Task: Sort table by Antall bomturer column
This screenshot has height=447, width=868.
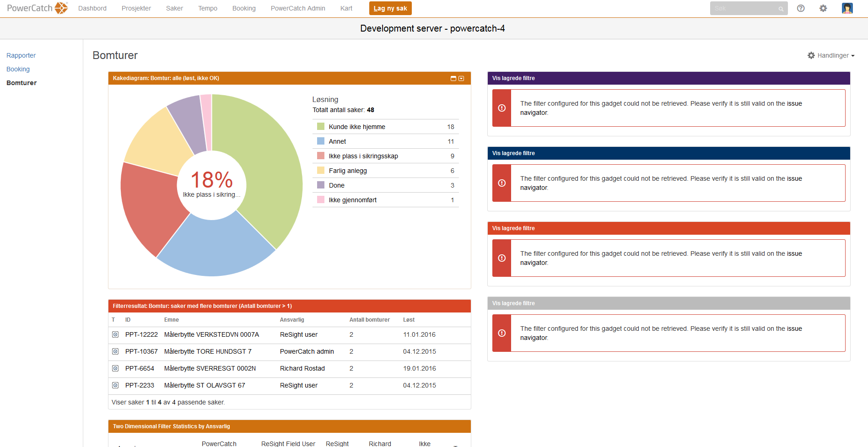Action: 369,320
